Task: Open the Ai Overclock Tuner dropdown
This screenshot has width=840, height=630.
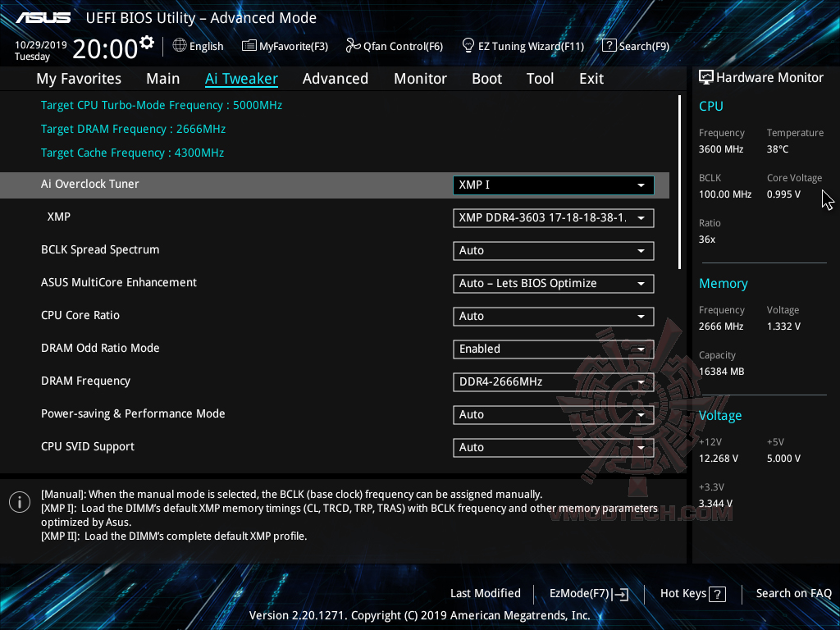Action: point(553,185)
